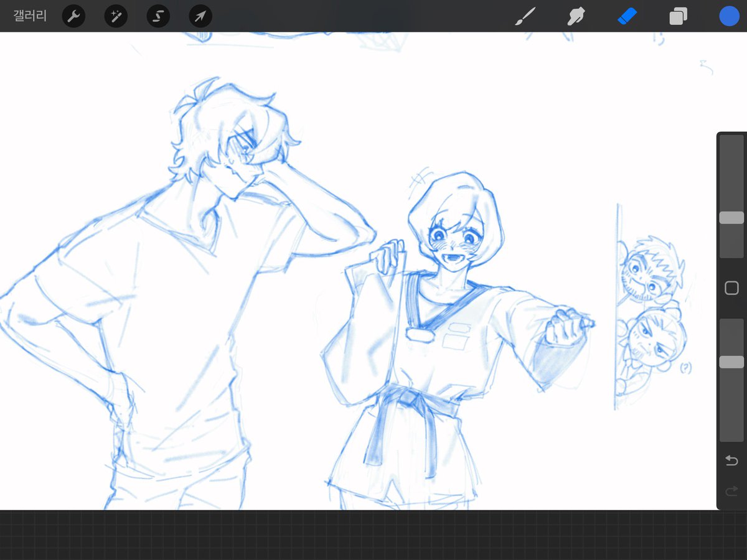Image resolution: width=747 pixels, height=560 pixels.
Task: Adjust the brush size slider handle
Action: pos(731,218)
